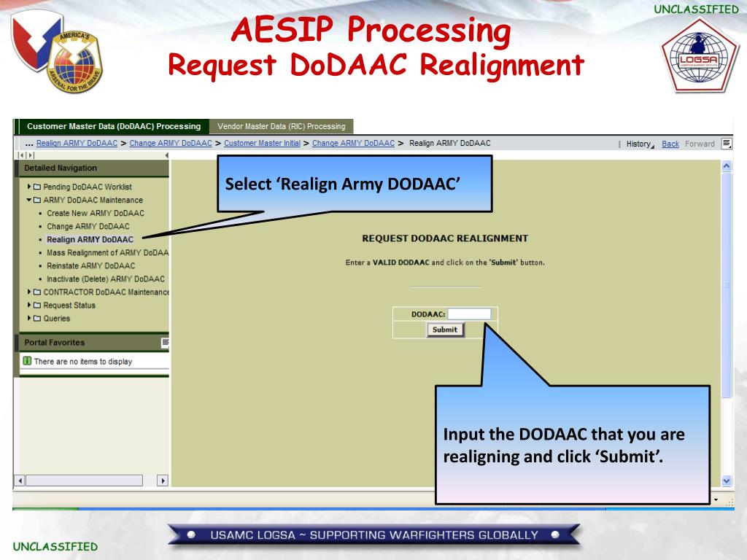Image resolution: width=747 pixels, height=560 pixels.
Task: Open Customer Master Initial breadcrumb link
Action: pyautogui.click(x=262, y=144)
